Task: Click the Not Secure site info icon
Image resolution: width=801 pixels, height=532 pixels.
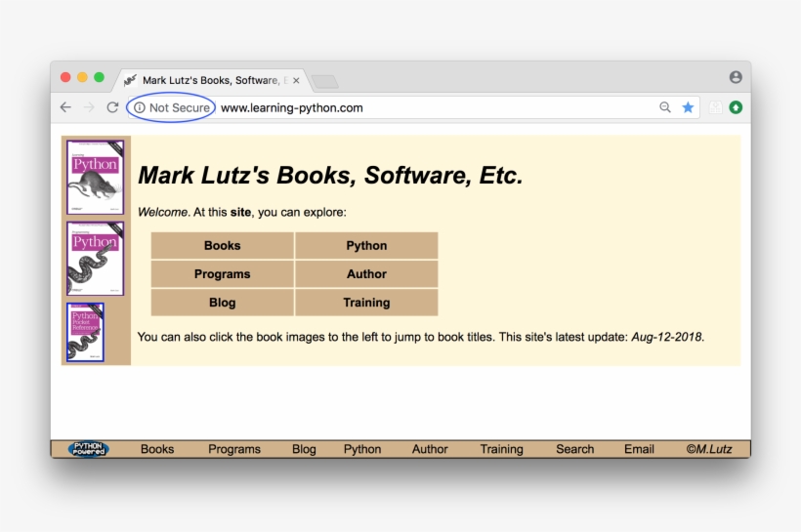Action: coord(140,107)
